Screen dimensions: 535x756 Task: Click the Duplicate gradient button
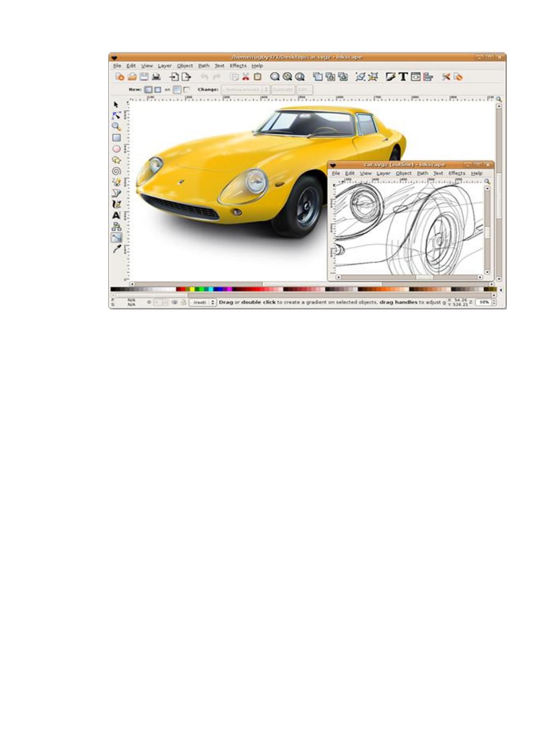point(283,90)
